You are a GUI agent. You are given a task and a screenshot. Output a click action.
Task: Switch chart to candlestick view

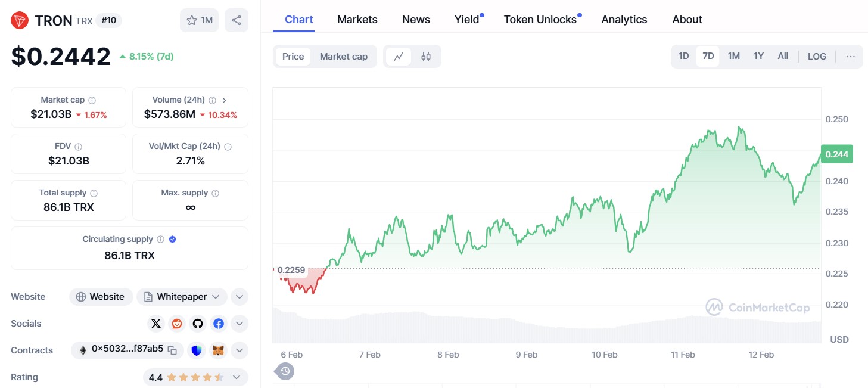tap(425, 56)
